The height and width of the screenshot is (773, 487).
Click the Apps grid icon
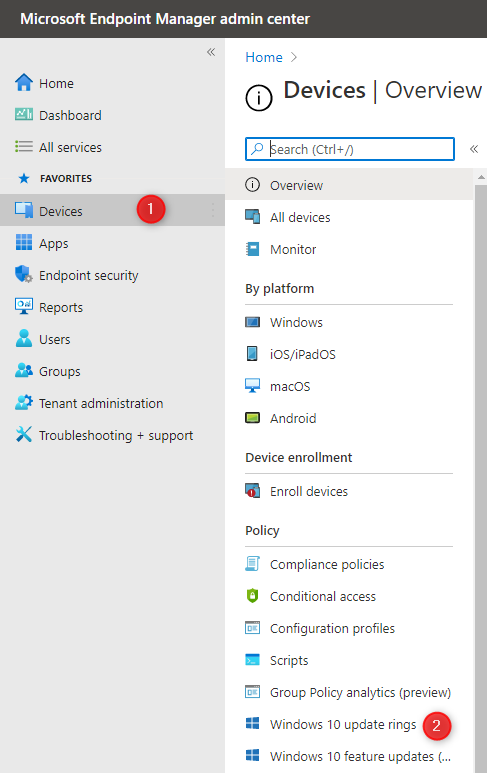pos(24,243)
